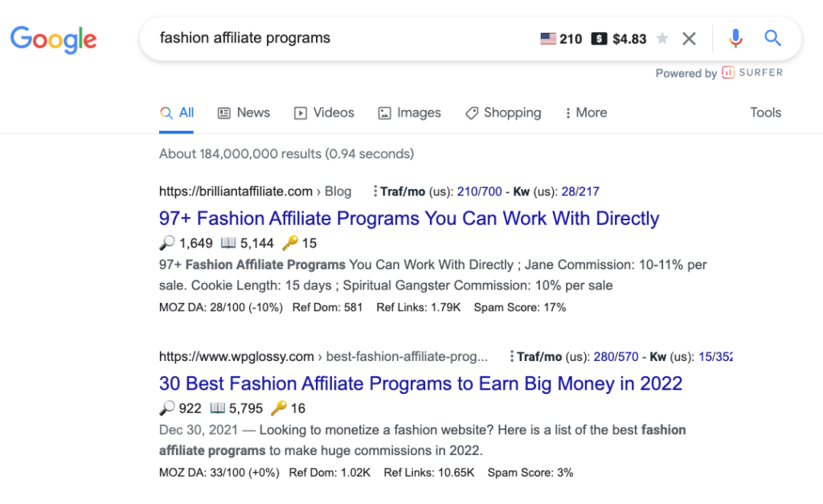Image resolution: width=823 pixels, height=504 pixels.
Task: Click the Ref Links: 1.79K text
Action: click(x=418, y=308)
